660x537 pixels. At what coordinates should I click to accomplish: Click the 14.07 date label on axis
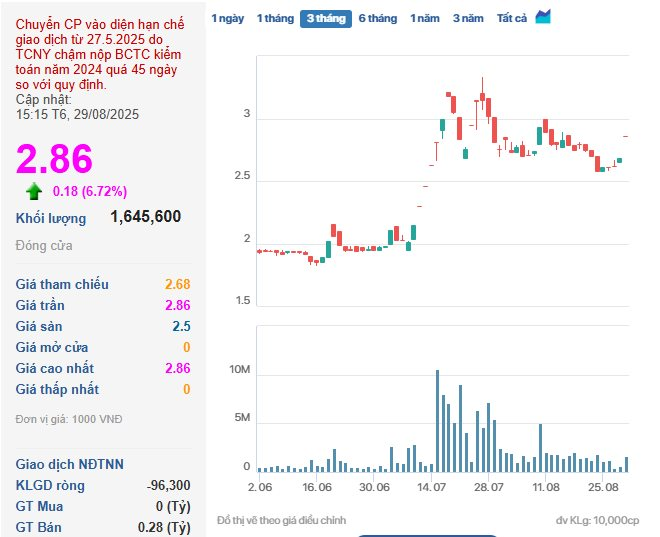point(432,487)
